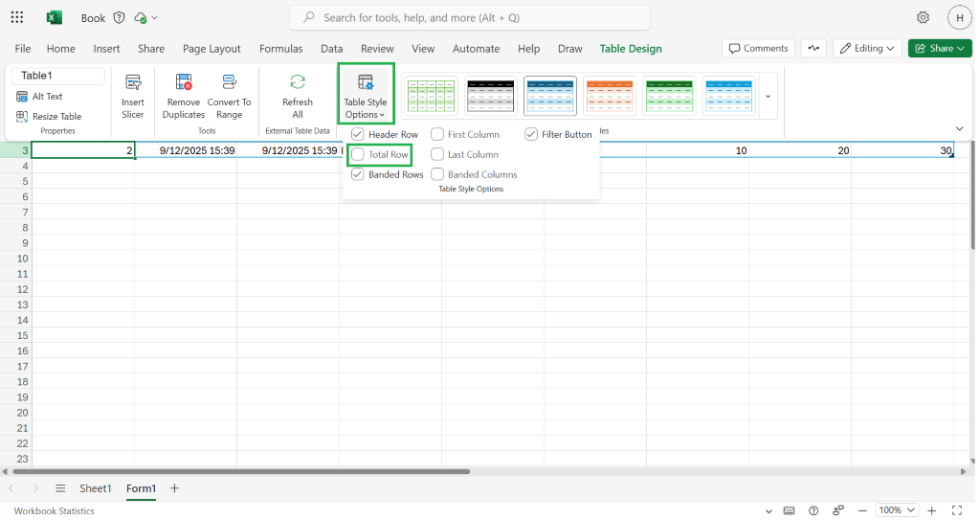Go to the next sheet arrow
The height and width of the screenshot is (520, 980).
[35, 488]
